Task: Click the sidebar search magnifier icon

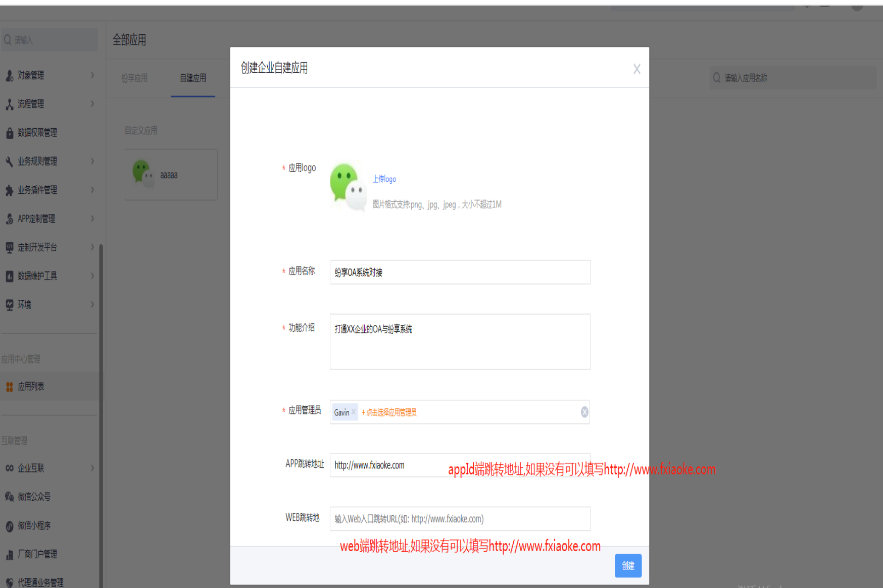Action: pyautogui.click(x=8, y=39)
